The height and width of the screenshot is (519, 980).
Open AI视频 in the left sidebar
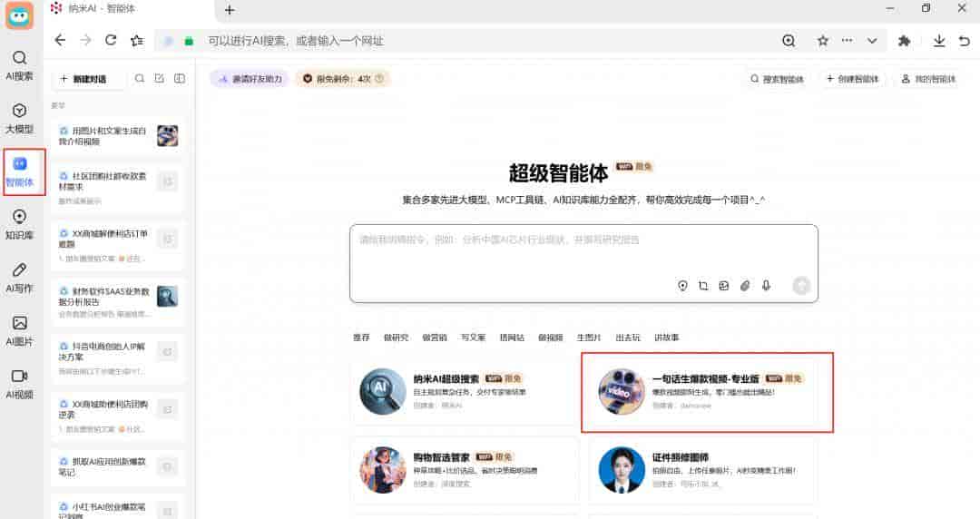[x=19, y=385]
